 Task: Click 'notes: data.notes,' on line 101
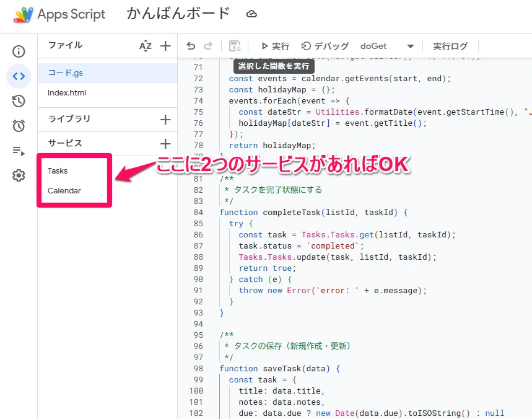(x=282, y=402)
